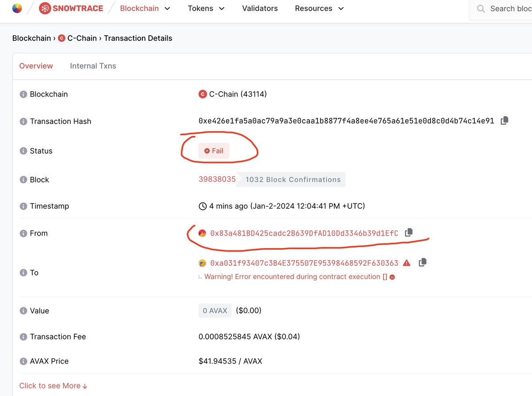The image size is (532, 396).
Task: Click the info icon next to Value
Action: (23, 311)
